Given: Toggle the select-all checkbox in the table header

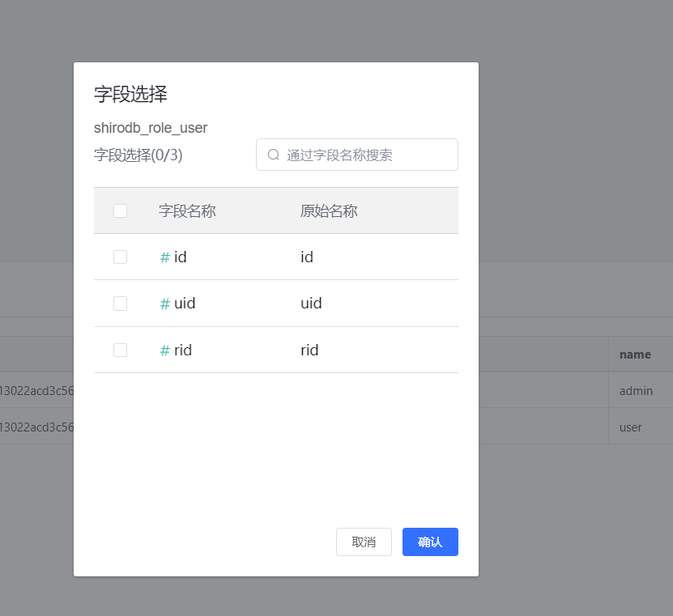Looking at the screenshot, I should [x=120, y=210].
